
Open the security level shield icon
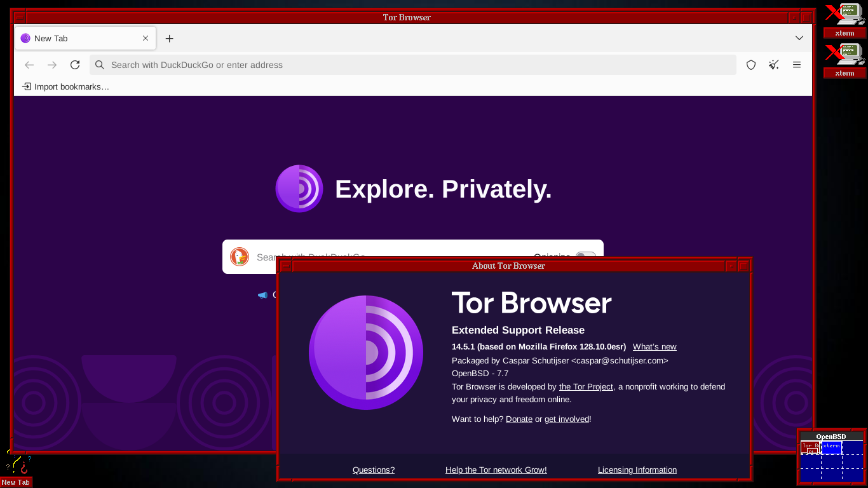[x=751, y=65]
